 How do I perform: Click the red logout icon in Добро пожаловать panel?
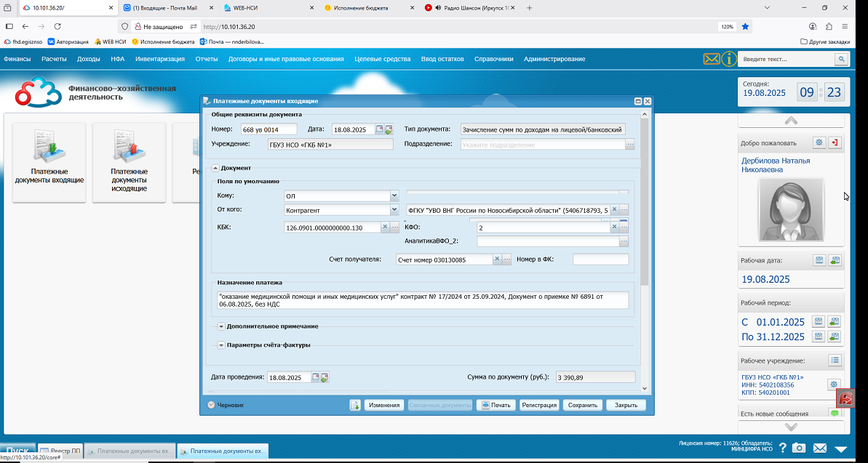pyautogui.click(x=835, y=142)
